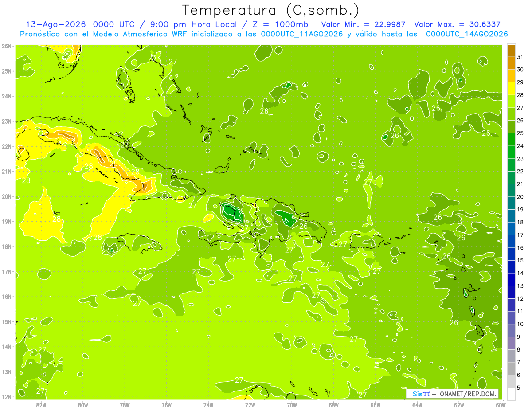The height and width of the screenshot is (411, 532).
Task: Pick the legend swatch between 22 and 23
Action: coord(511,165)
